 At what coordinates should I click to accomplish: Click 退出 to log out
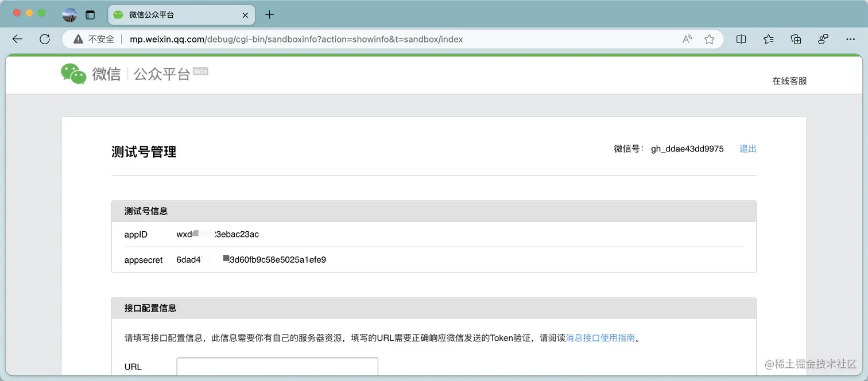tap(747, 149)
